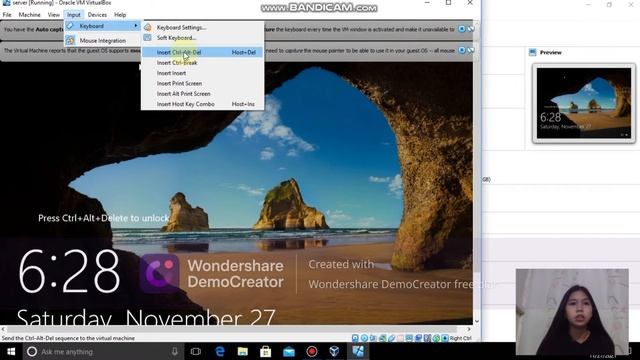This screenshot has height=360, width=640.
Task: Click the USB devices status bar icon
Action: click(392, 338)
